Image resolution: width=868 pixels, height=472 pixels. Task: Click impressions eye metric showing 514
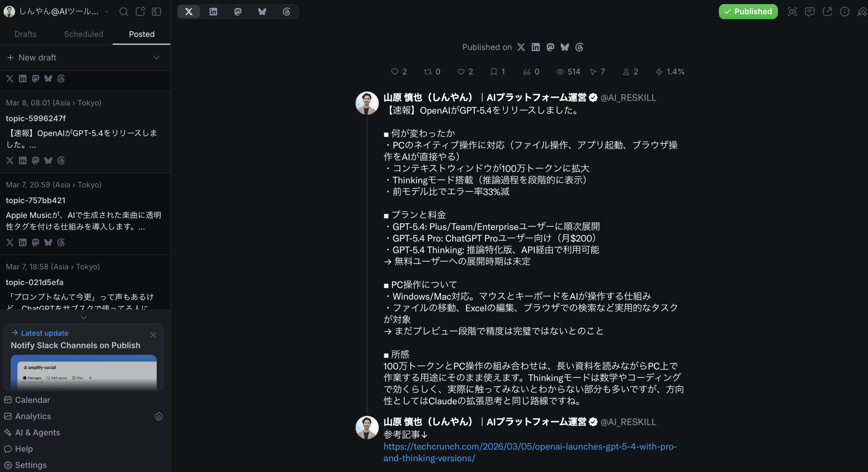coord(568,72)
